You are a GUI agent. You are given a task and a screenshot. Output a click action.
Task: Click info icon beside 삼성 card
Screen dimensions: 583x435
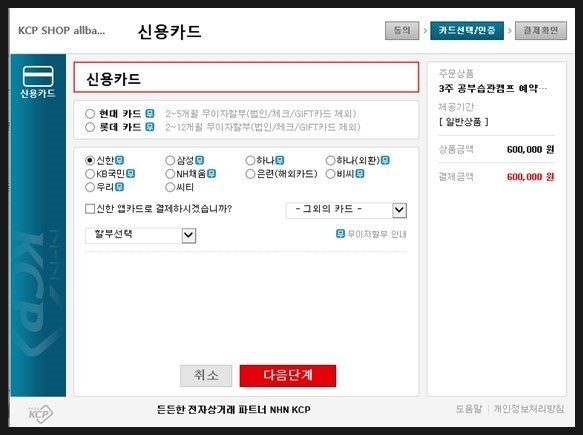coord(200,160)
